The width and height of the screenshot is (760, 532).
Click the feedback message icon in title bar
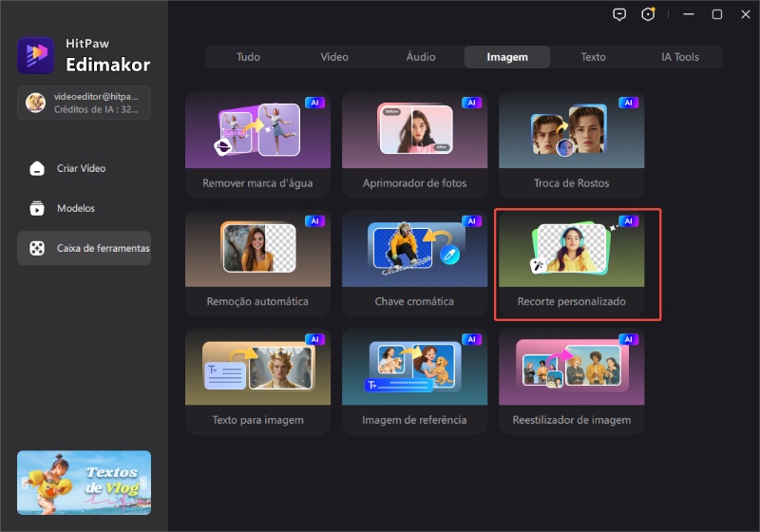coord(619,14)
